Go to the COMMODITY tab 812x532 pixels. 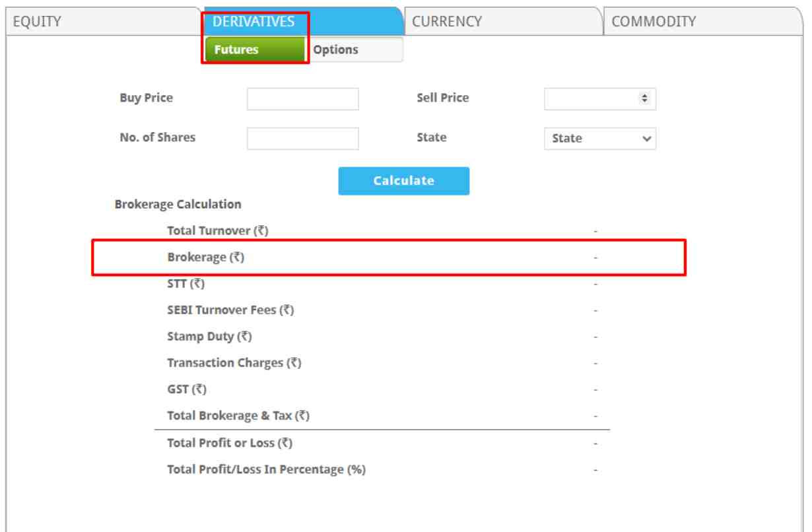[x=654, y=21]
